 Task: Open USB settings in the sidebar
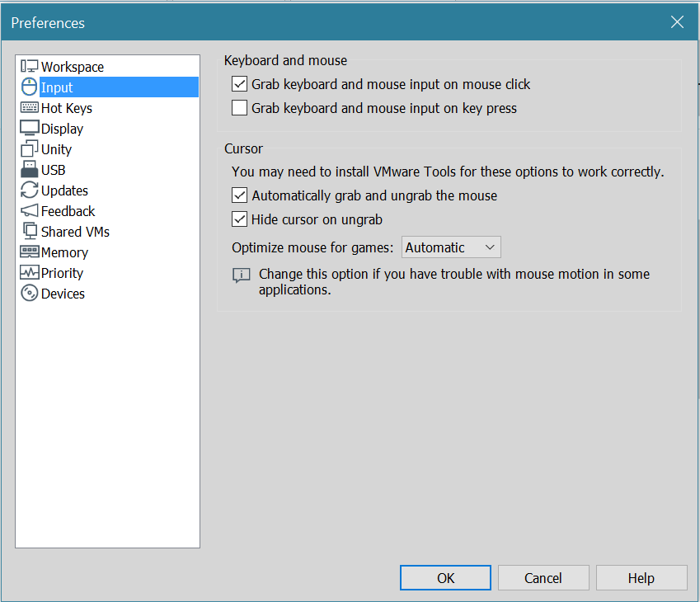tap(30, 170)
